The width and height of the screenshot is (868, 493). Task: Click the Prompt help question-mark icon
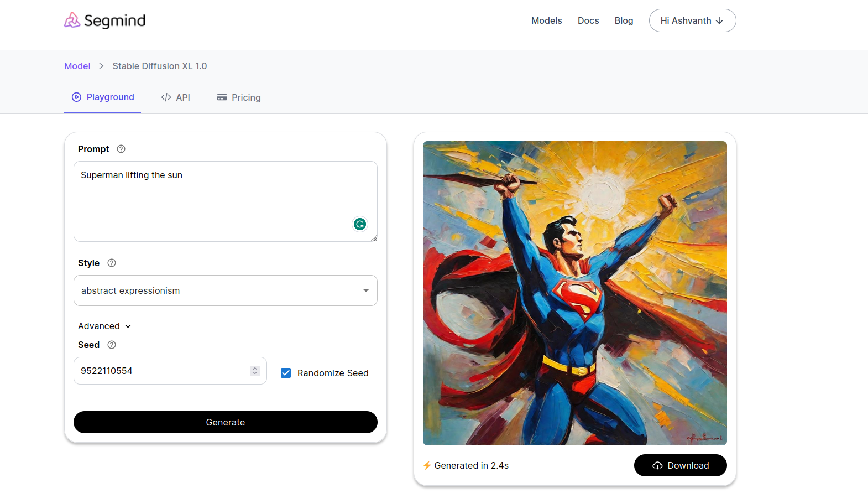pyautogui.click(x=121, y=149)
